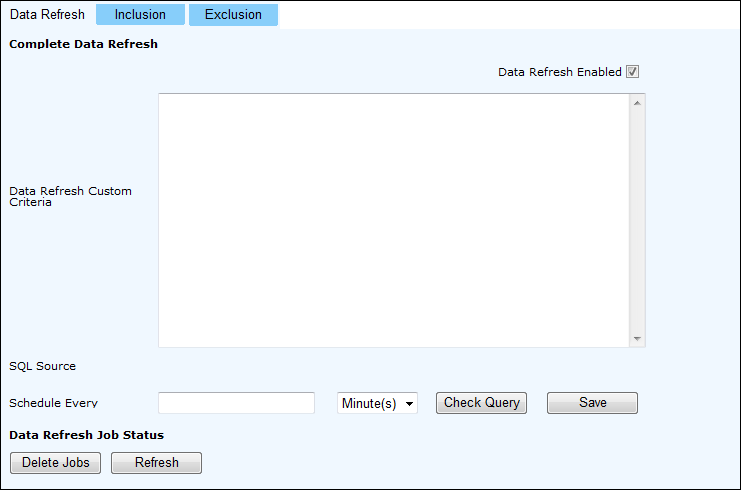Select the Data Refresh tab

[47, 15]
